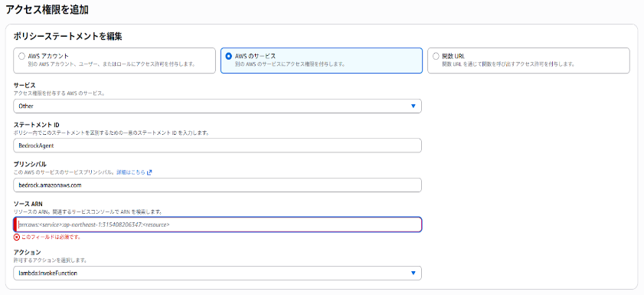644x295 pixels.
Task: Click the プリンシパル field with bedrock.amazonaws.com
Action: point(217,185)
